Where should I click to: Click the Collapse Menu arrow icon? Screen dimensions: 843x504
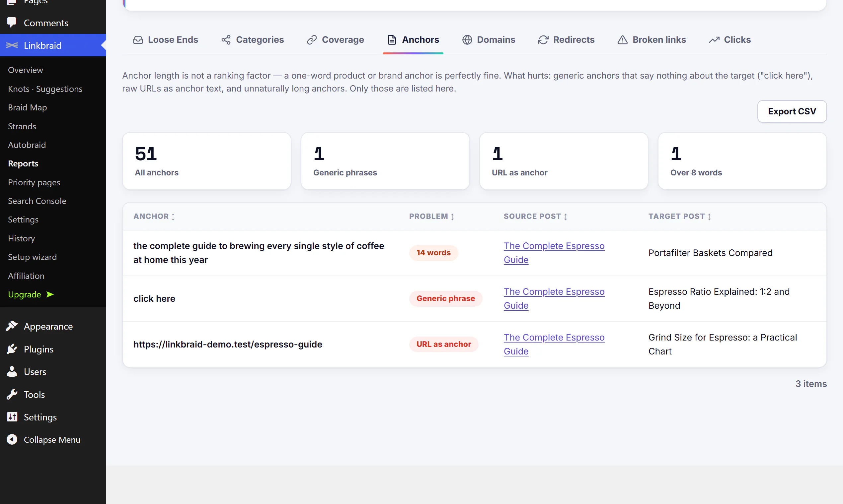click(x=12, y=439)
